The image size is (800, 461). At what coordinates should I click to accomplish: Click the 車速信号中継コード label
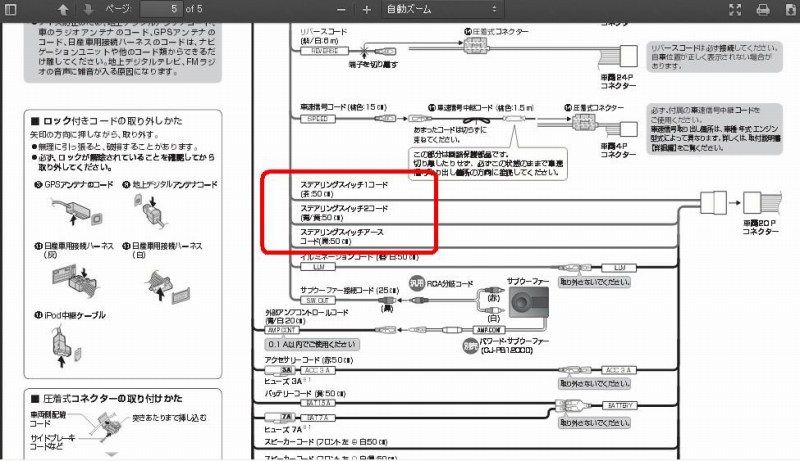pyautogui.click(x=481, y=108)
